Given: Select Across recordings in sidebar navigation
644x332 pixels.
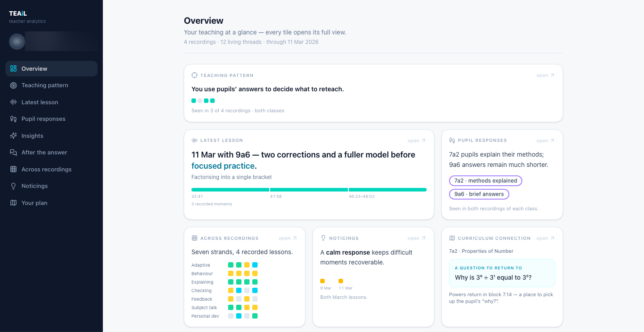Looking at the screenshot, I should [x=51, y=169].
